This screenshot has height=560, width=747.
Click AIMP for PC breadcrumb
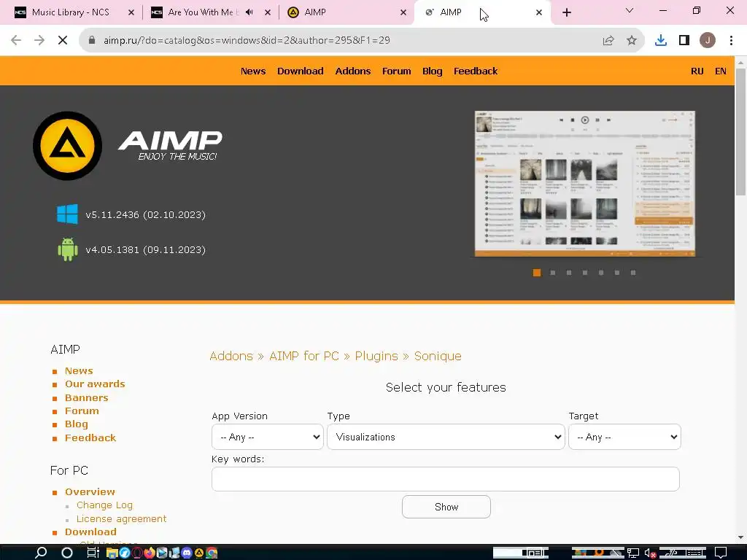coord(304,356)
